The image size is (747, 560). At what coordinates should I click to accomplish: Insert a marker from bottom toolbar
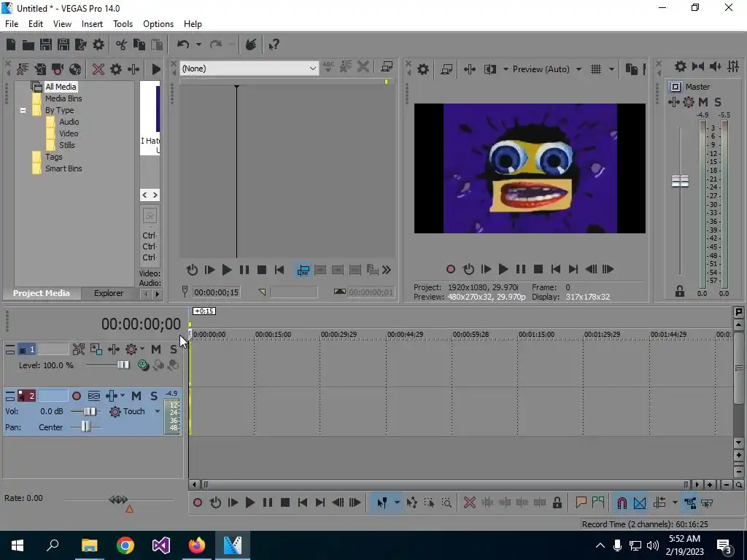(581, 503)
